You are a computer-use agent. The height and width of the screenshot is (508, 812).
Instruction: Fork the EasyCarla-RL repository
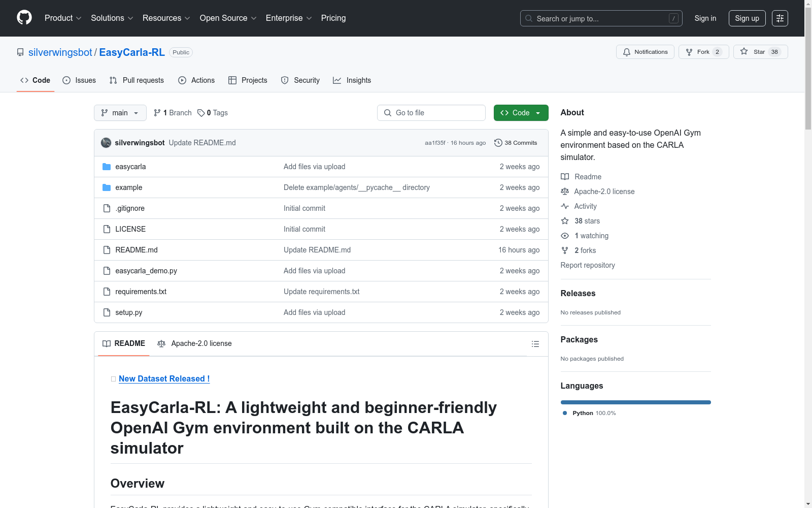tap(703, 52)
